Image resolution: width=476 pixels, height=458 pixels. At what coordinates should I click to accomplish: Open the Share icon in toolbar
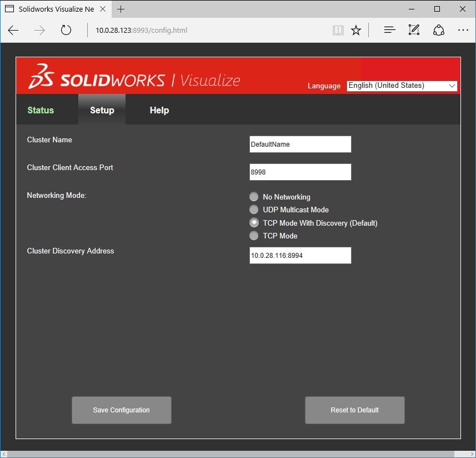439,30
